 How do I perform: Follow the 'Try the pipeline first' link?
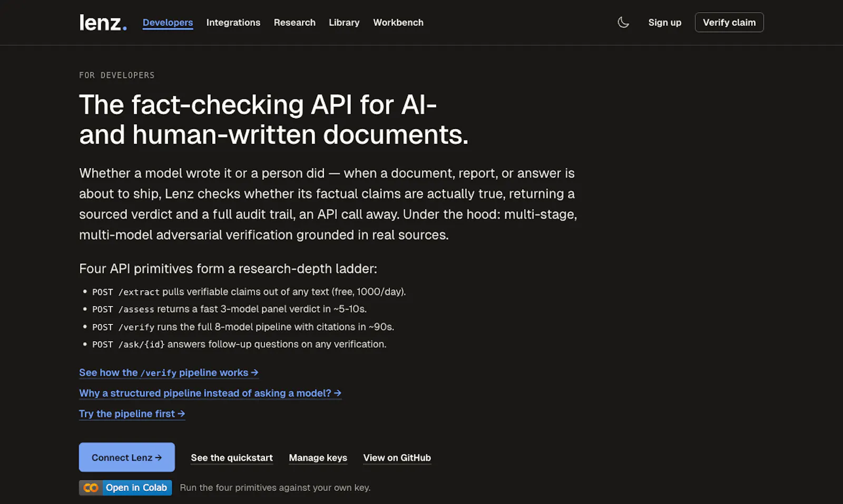coord(132,413)
